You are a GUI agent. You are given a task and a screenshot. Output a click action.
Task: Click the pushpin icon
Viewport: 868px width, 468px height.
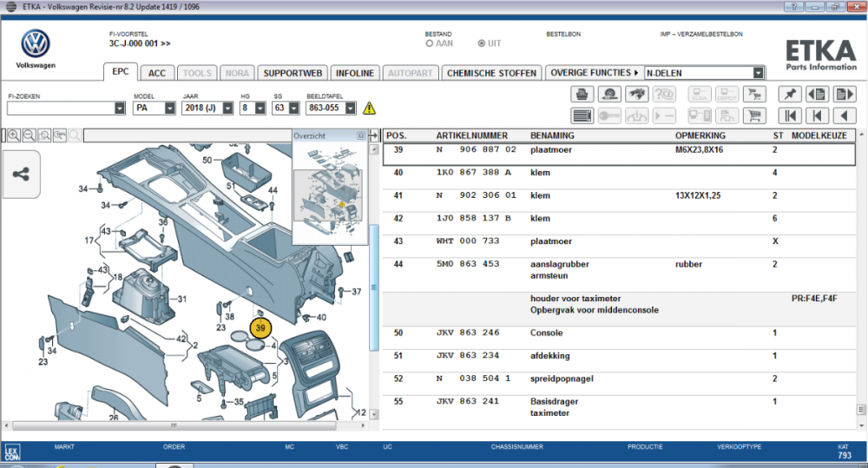point(790,94)
